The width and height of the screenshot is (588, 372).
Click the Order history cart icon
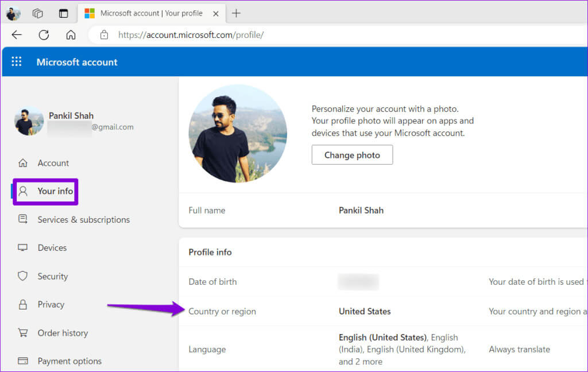point(23,332)
